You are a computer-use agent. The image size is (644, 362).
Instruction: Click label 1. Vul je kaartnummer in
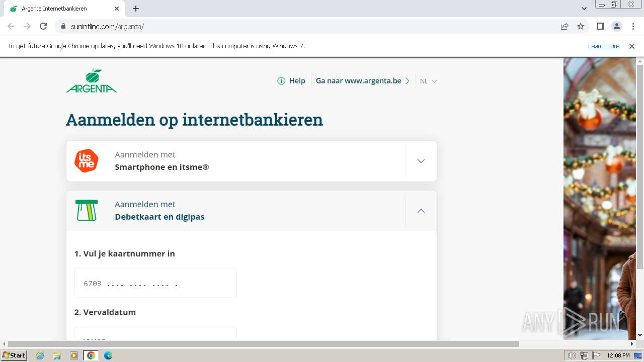tap(125, 254)
